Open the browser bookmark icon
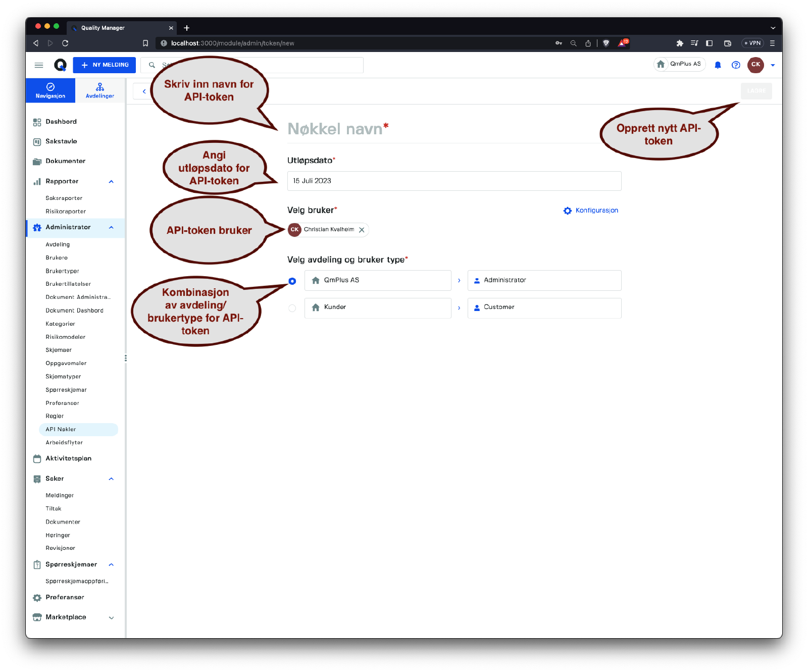This screenshot has height=672, width=808. (x=145, y=43)
